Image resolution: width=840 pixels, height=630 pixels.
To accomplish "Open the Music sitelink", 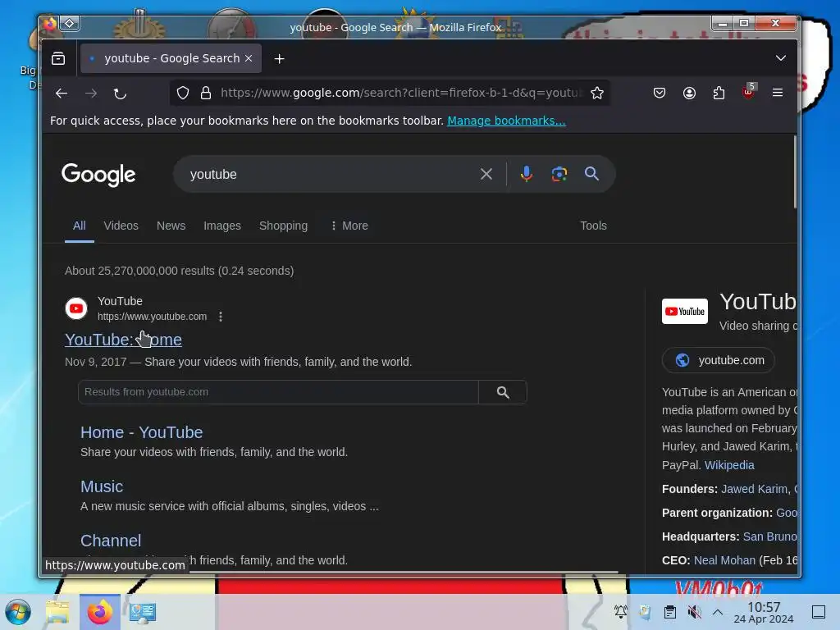I will 102,486.
